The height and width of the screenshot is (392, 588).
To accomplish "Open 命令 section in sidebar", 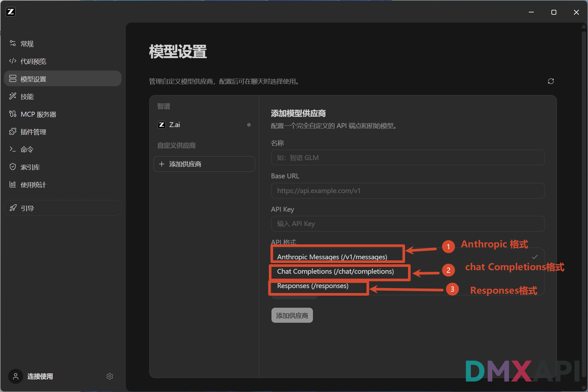I will (63, 150).
